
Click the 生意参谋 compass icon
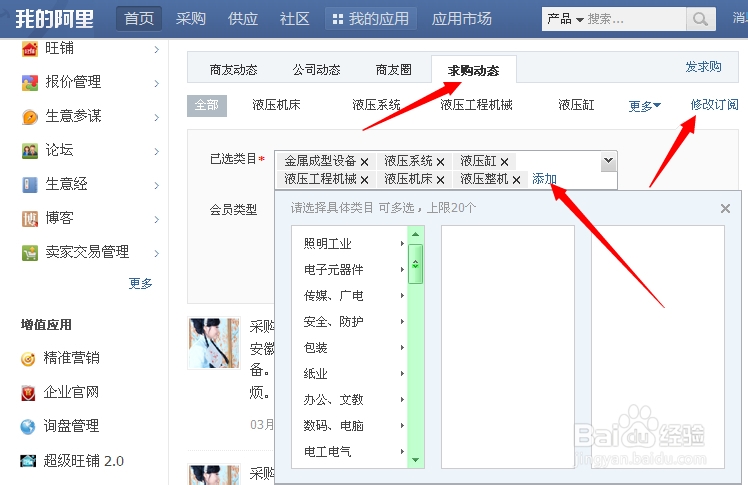coord(30,116)
